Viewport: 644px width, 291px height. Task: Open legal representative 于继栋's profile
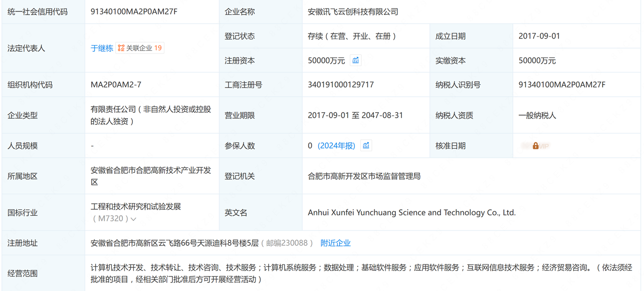[x=102, y=49]
